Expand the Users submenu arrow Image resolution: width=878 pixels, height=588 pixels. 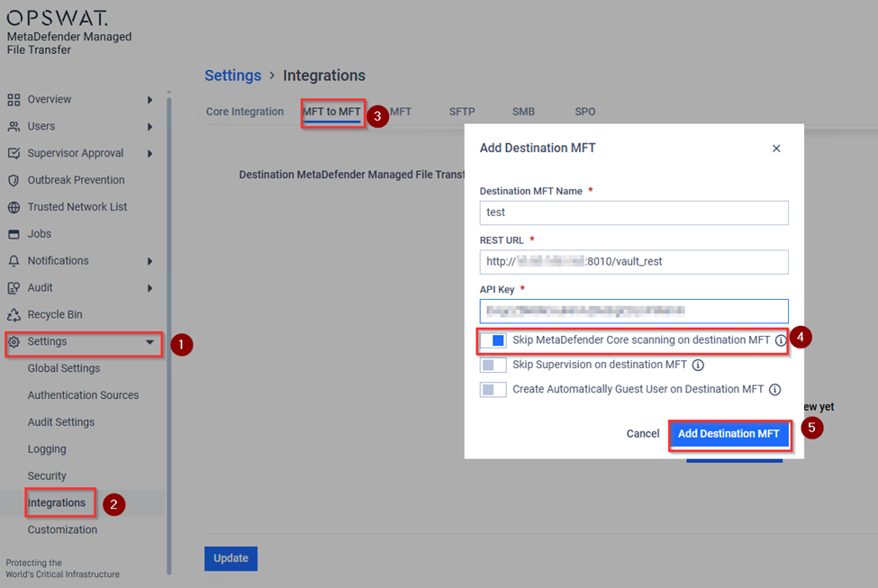coord(150,127)
